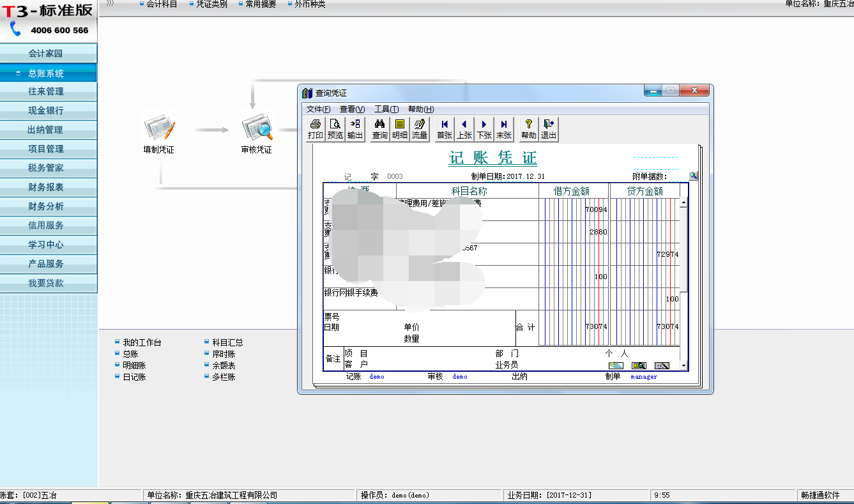Open the 填制凭证 workflow icon
854x504 pixels.
(x=158, y=128)
